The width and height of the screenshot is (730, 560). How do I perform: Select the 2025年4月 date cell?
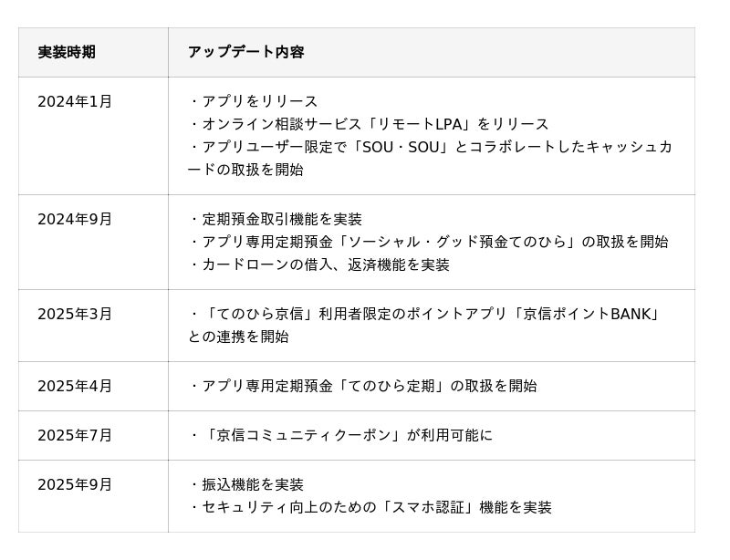pos(75,386)
